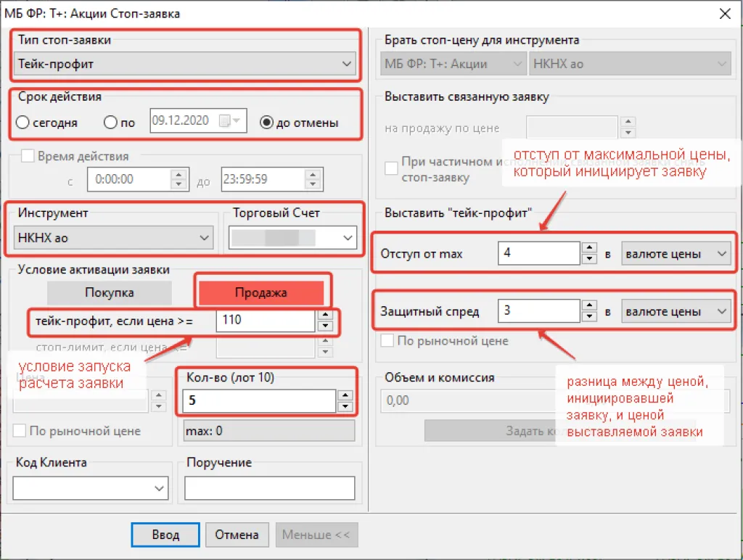Open the Тип стоп-заявки dropdown
Screen dimensions: 743x560
click(185, 64)
